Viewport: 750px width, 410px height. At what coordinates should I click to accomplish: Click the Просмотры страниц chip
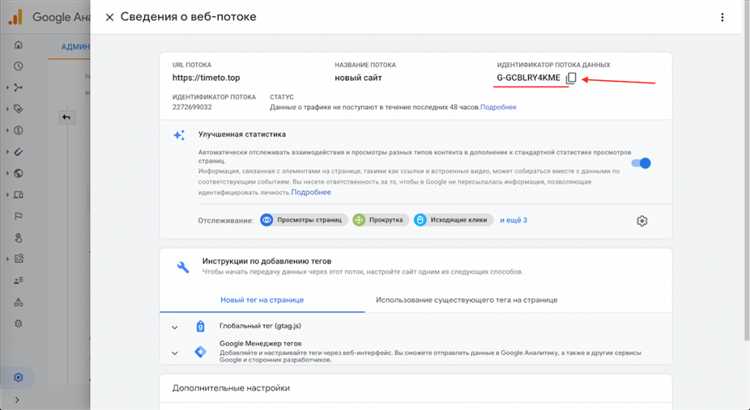303,220
